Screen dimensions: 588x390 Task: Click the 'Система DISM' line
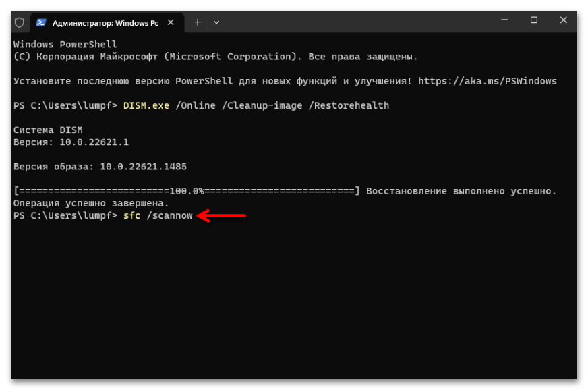[x=48, y=130]
